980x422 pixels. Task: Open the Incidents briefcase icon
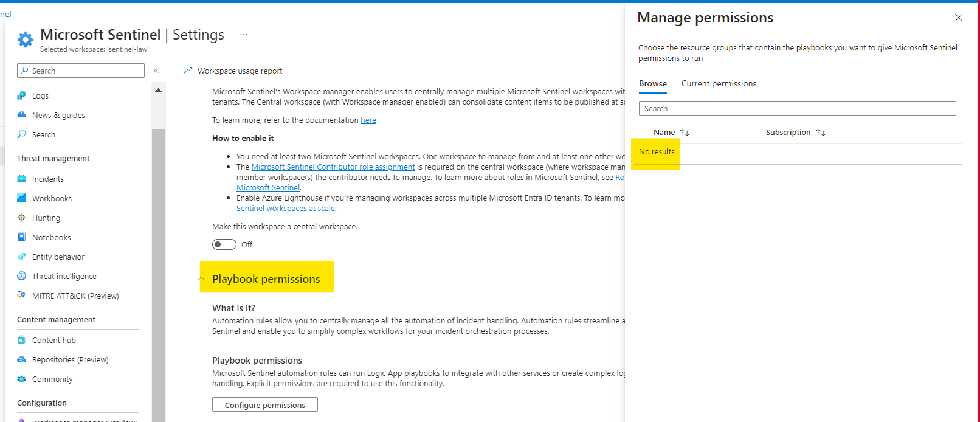click(x=22, y=179)
